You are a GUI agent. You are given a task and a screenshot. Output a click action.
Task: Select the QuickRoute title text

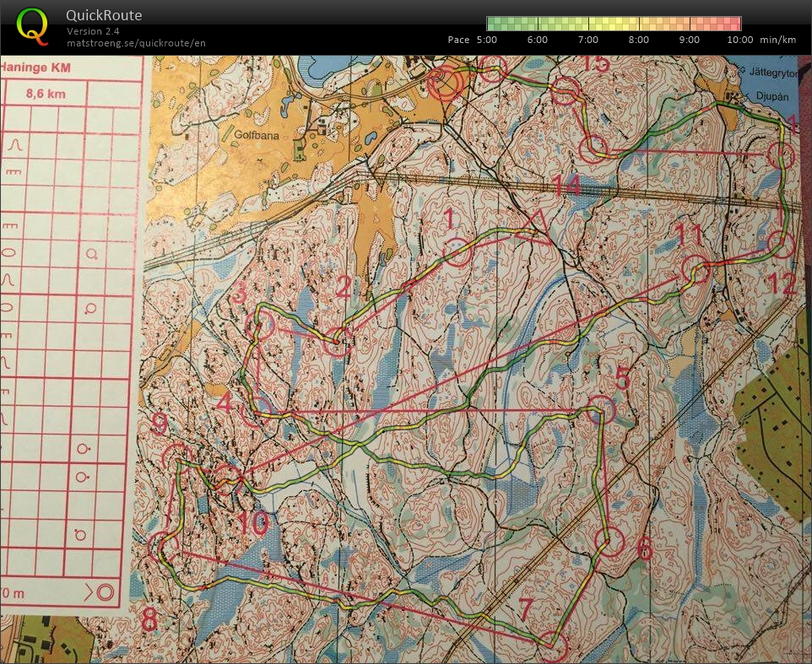point(104,15)
